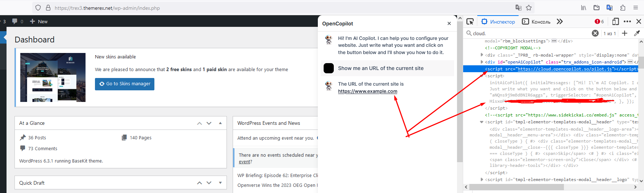The image size is (644, 193).
Task: Toggle the Quick Draft panel
Action: point(220,183)
